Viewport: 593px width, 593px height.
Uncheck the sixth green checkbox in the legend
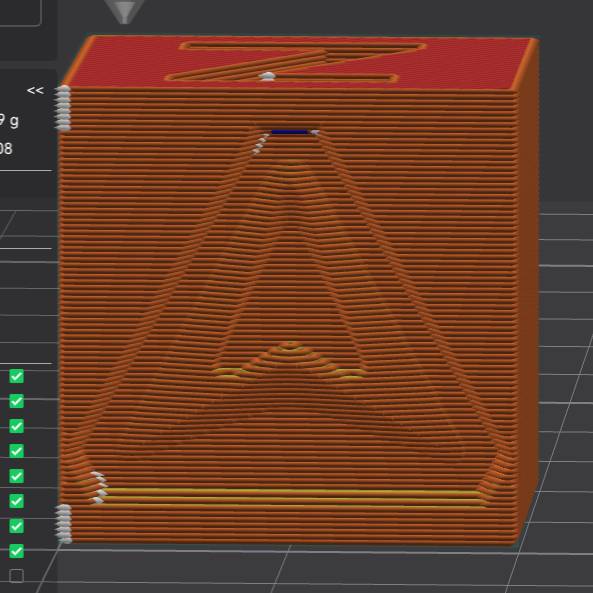(16, 501)
